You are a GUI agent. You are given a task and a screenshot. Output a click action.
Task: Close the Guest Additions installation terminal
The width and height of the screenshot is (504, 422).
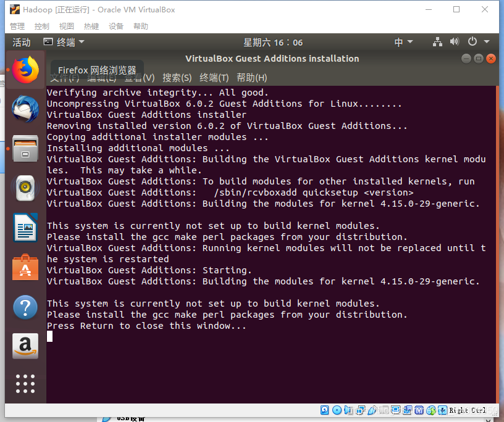tap(491, 59)
